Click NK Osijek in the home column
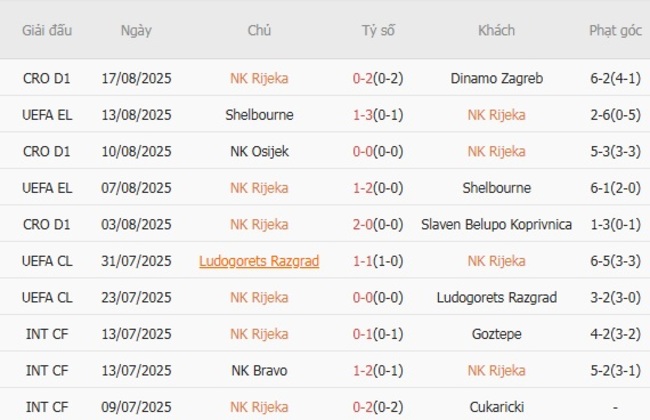The image size is (650, 420). [x=259, y=151]
